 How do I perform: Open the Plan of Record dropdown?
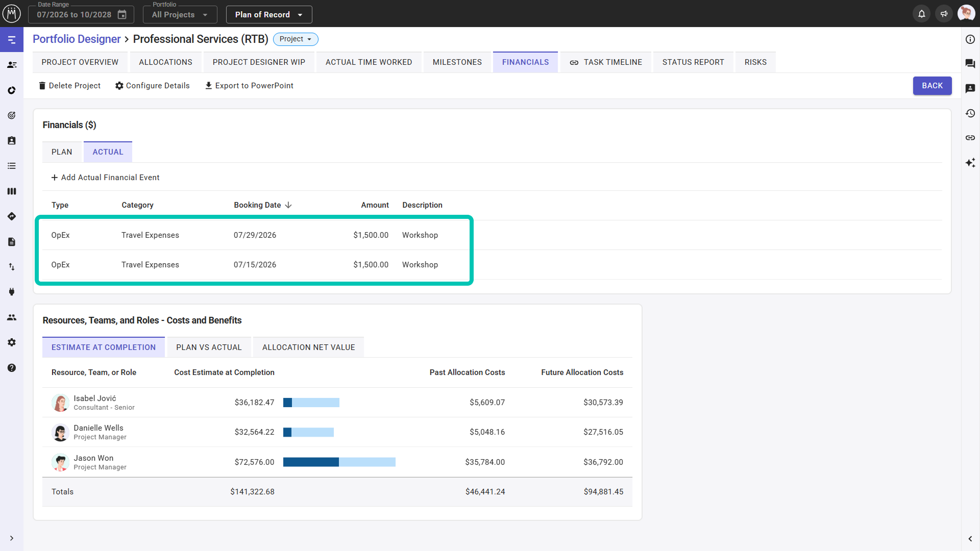269,15
